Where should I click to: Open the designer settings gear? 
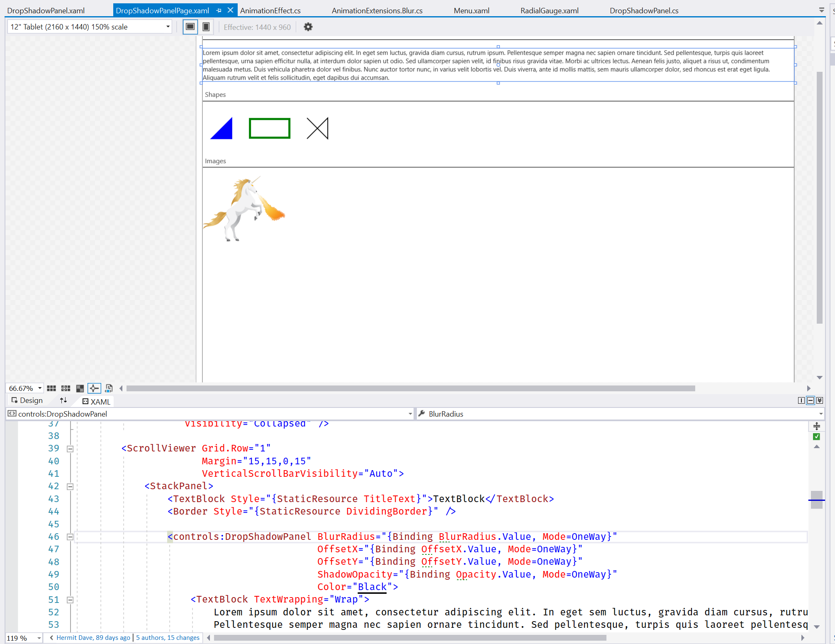[x=308, y=27]
